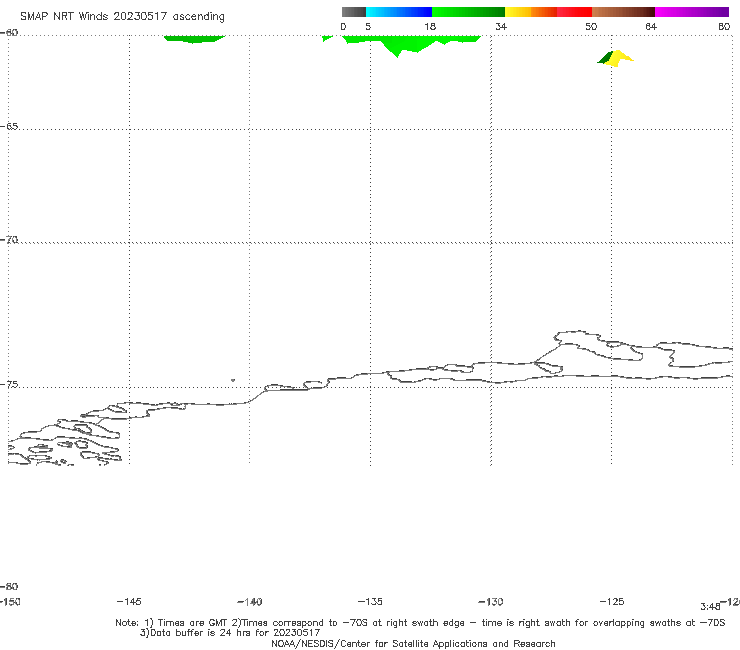Click the color bar label 5
The width and height of the screenshot is (740, 650).
point(368,26)
